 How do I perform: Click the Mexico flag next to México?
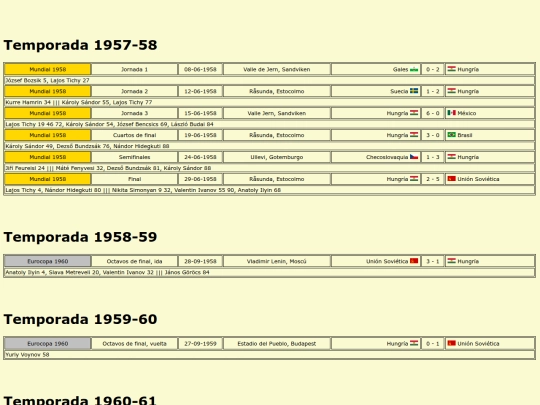click(451, 113)
